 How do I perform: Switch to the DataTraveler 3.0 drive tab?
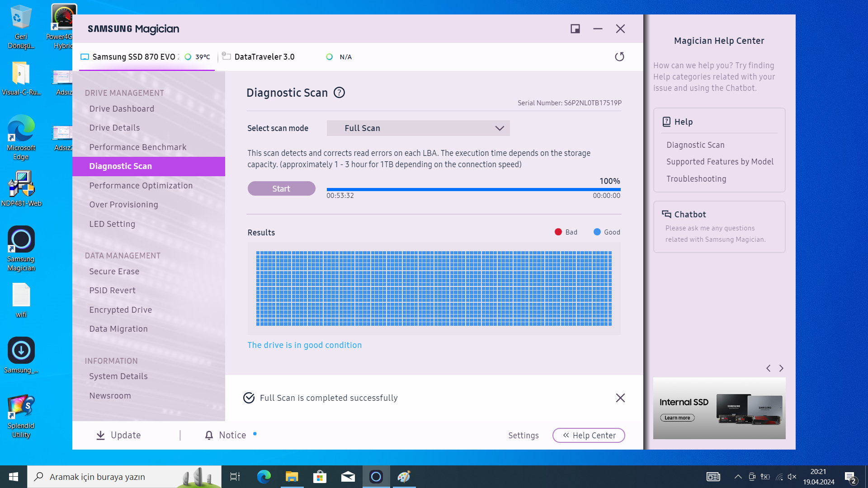[264, 57]
